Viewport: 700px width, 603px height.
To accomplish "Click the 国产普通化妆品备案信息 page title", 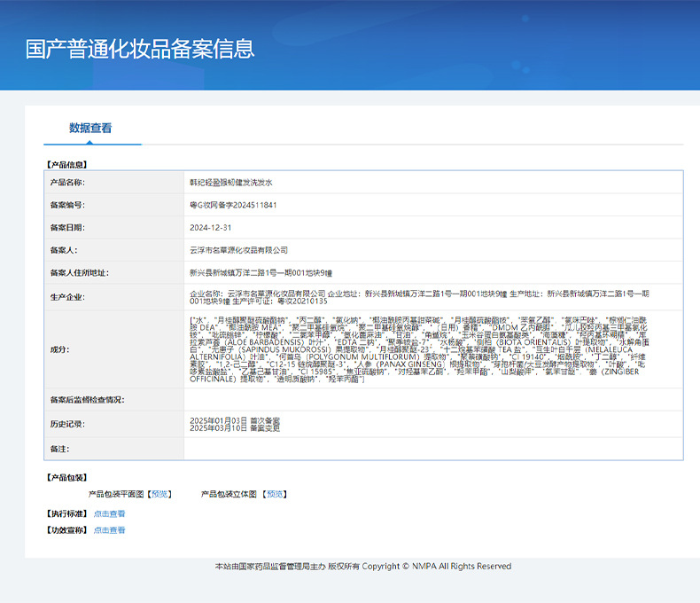I will (140, 49).
